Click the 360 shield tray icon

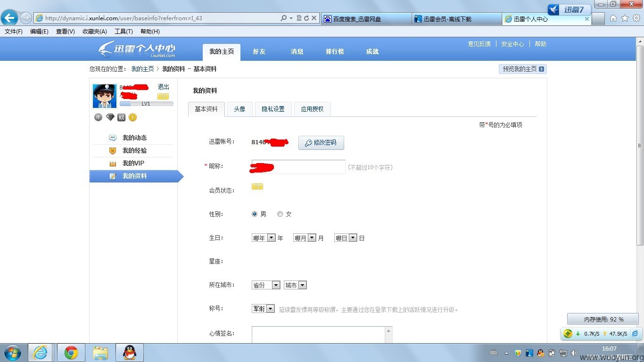[x=517, y=353]
